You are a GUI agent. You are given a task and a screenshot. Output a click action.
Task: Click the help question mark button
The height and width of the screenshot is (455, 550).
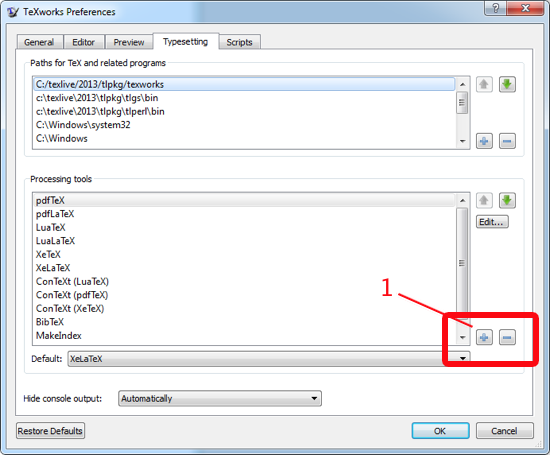pos(495,8)
